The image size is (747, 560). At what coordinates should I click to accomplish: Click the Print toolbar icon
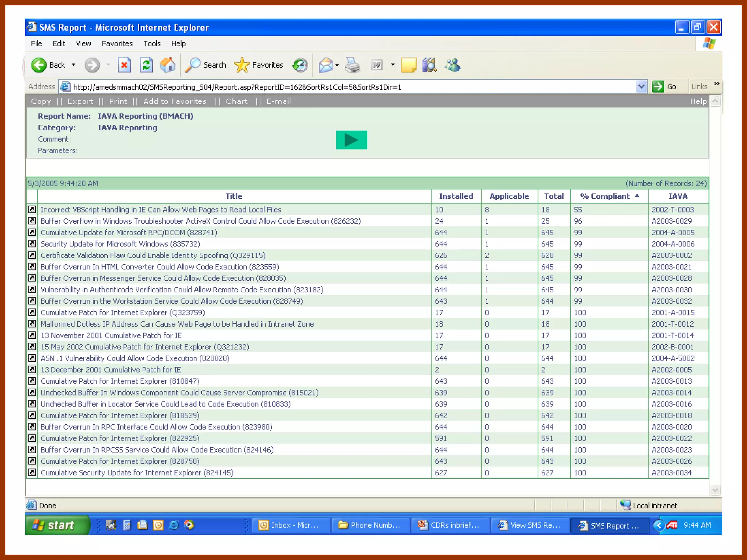point(352,65)
